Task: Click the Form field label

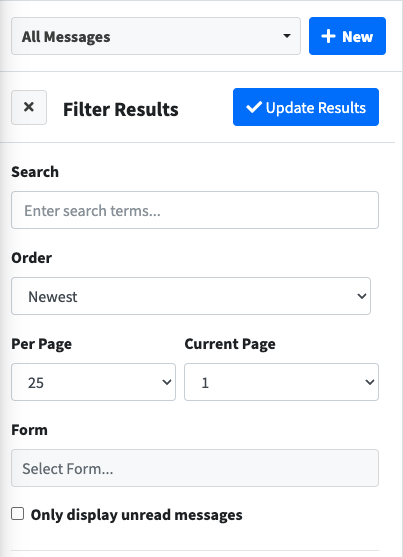Action: (x=29, y=430)
